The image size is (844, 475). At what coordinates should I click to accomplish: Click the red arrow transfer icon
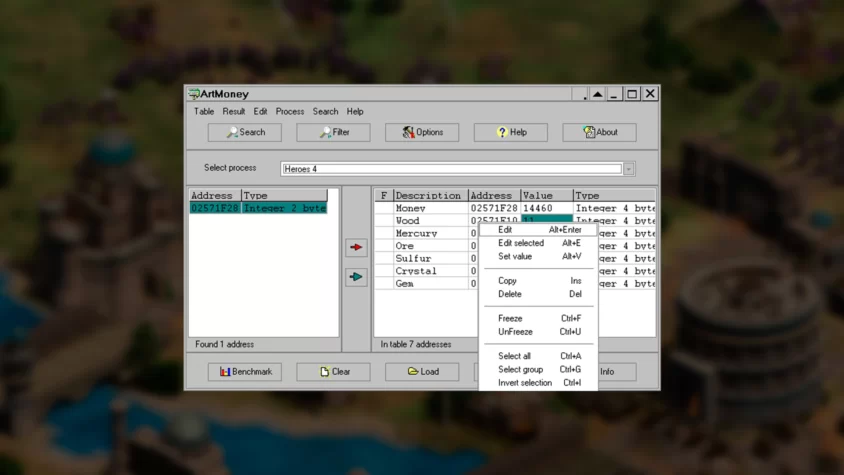(x=356, y=247)
